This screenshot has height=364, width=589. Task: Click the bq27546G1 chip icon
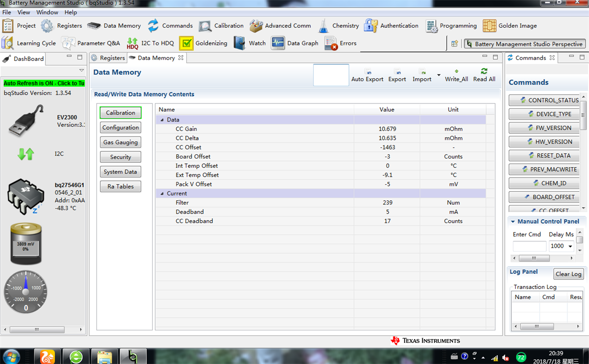[x=25, y=196]
